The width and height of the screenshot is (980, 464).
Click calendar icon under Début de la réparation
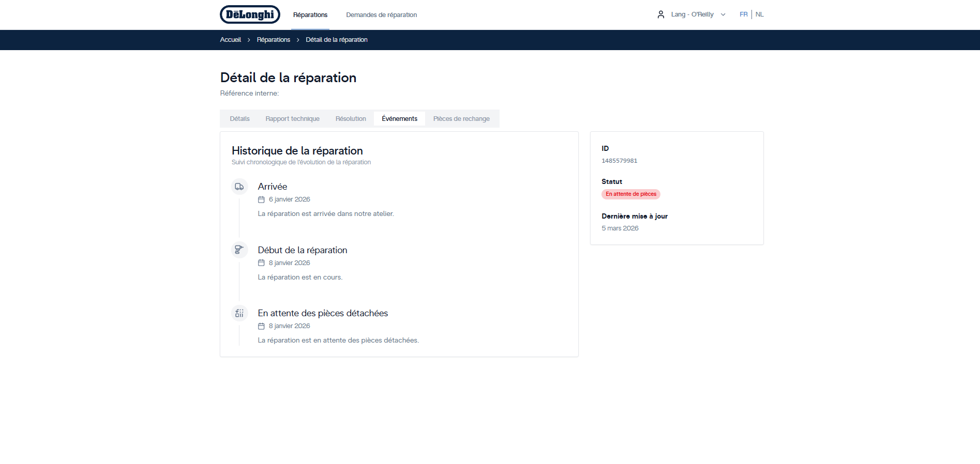261,263
